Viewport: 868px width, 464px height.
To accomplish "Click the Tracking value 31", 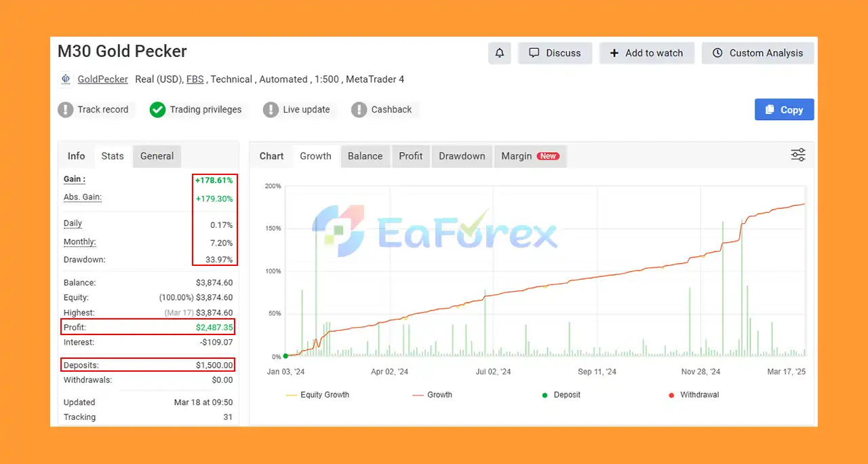I will pyautogui.click(x=228, y=417).
